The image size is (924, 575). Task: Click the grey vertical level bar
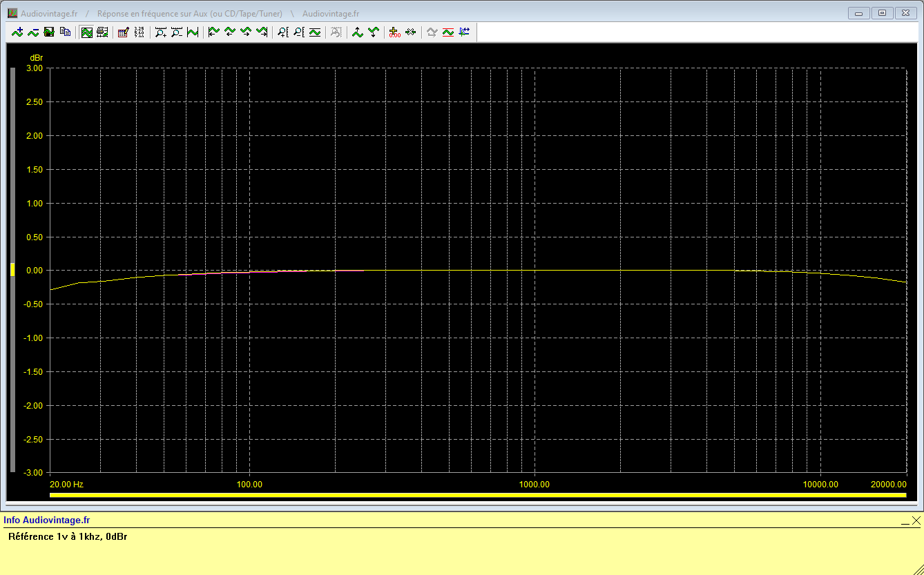click(12, 271)
